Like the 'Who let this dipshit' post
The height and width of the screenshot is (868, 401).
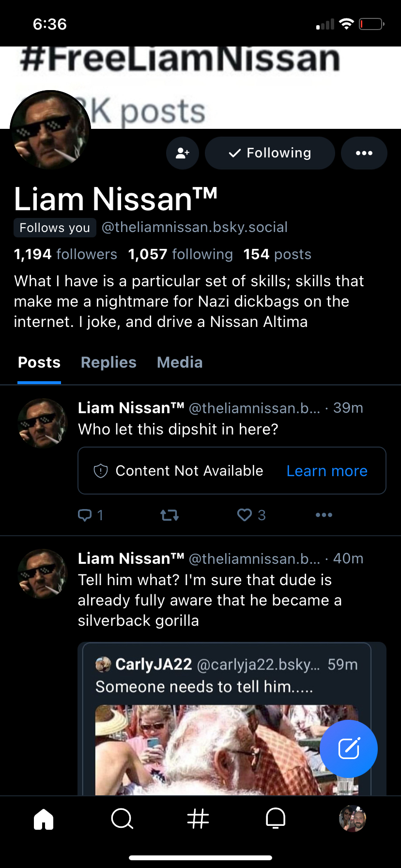[x=245, y=515]
